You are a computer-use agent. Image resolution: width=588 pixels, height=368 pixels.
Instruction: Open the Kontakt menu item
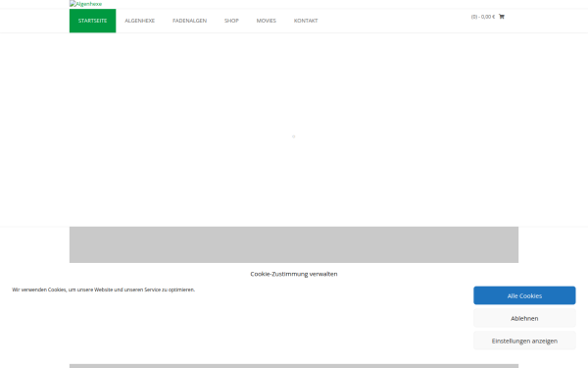coord(306,21)
